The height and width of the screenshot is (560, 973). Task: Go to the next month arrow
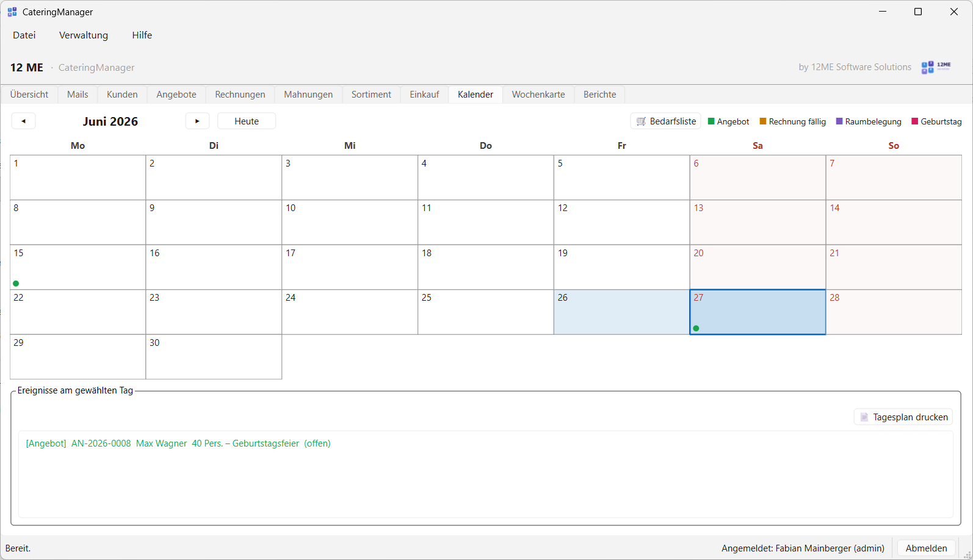coord(197,121)
